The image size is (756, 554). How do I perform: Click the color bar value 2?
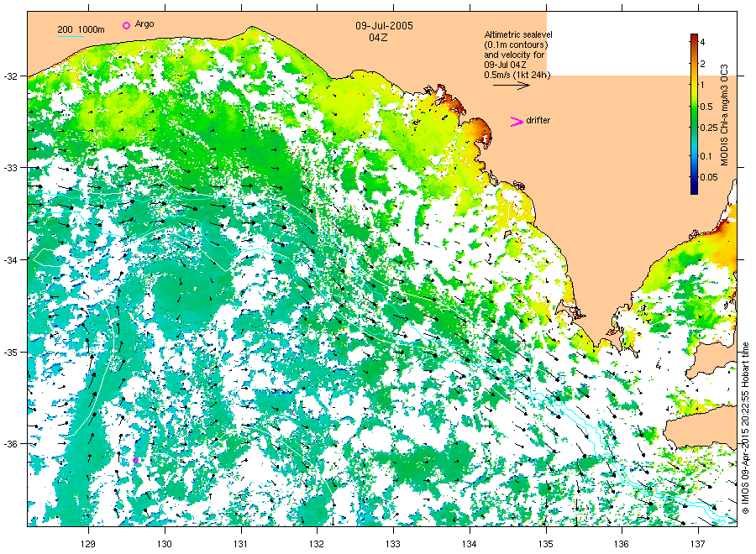pyautogui.click(x=702, y=64)
